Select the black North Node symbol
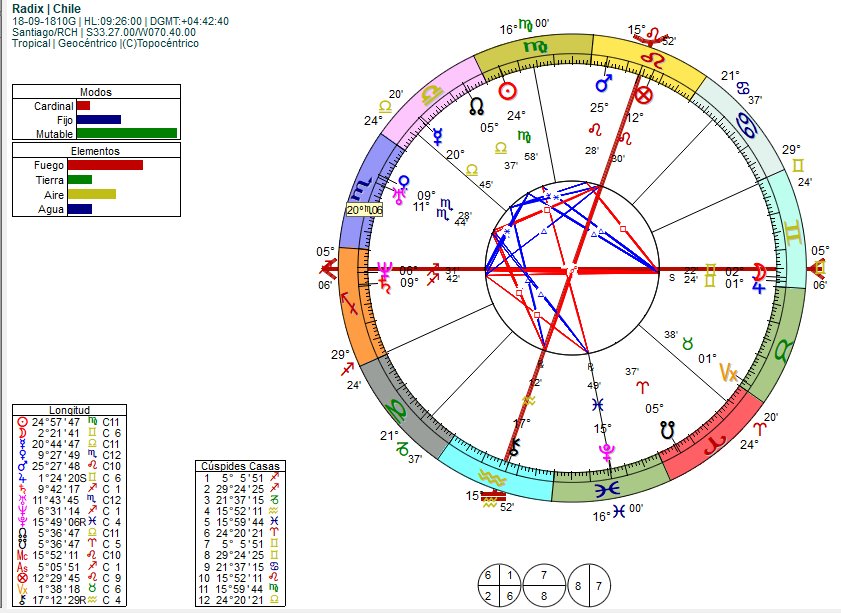The image size is (841, 613). point(476,106)
